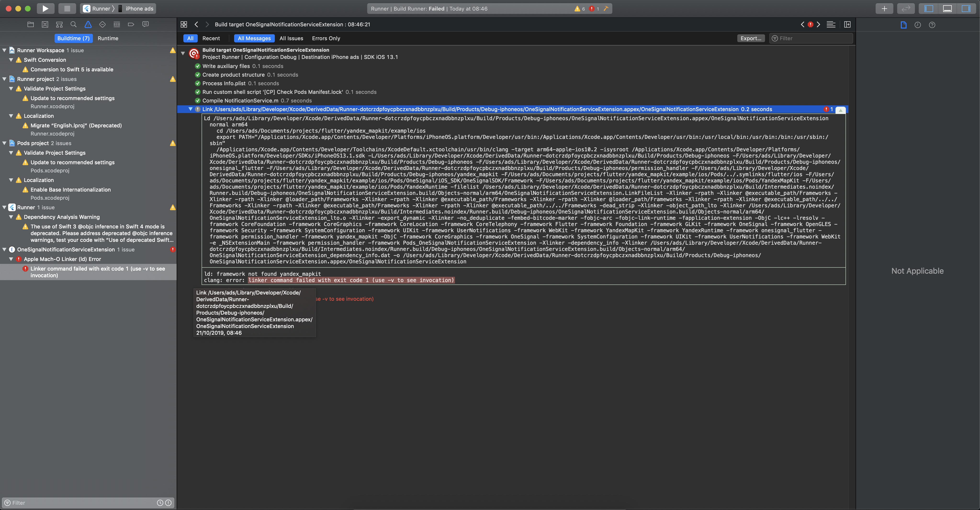
Task: Select 'Migrate English.lproj (Deprecated)' issue
Action: (x=76, y=125)
